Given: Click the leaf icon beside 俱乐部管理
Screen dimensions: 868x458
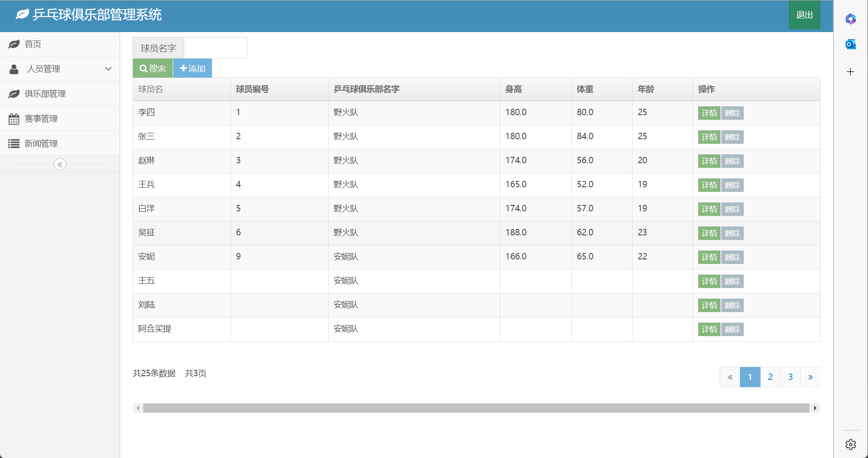Looking at the screenshot, I should pyautogui.click(x=14, y=94).
